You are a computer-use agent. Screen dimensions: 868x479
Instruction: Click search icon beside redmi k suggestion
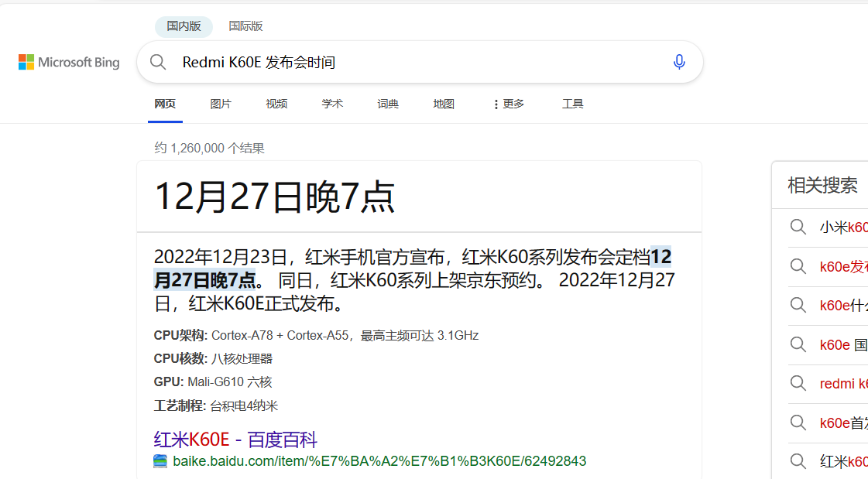[798, 383]
